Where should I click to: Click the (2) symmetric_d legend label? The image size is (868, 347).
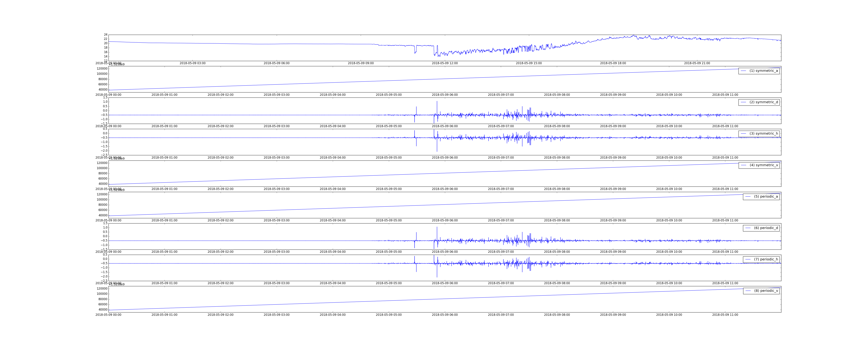click(x=763, y=102)
